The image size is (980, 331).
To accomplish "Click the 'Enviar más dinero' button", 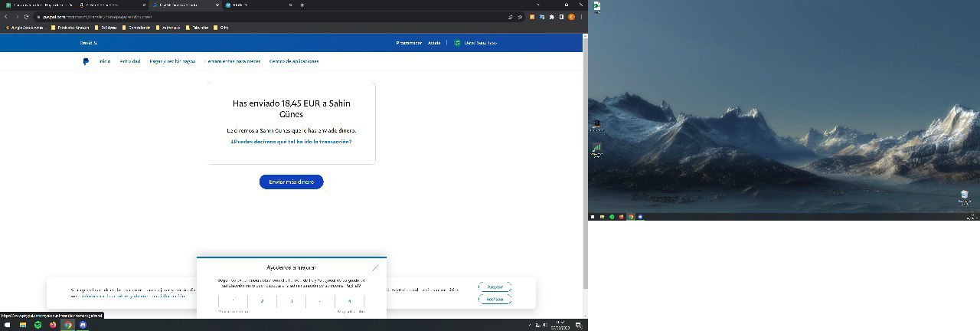I will (291, 182).
